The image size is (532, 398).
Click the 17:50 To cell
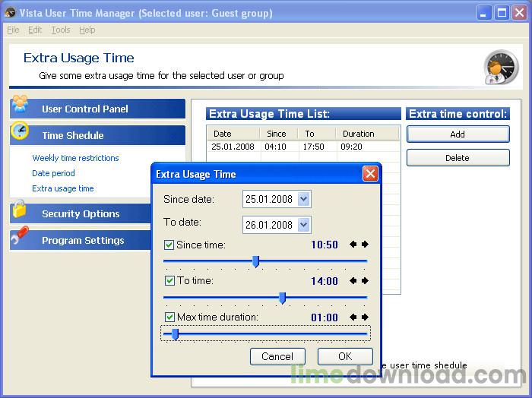[x=313, y=147]
